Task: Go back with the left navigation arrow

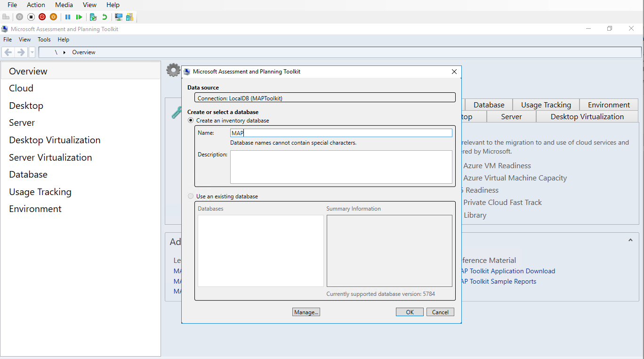Action: [8, 52]
